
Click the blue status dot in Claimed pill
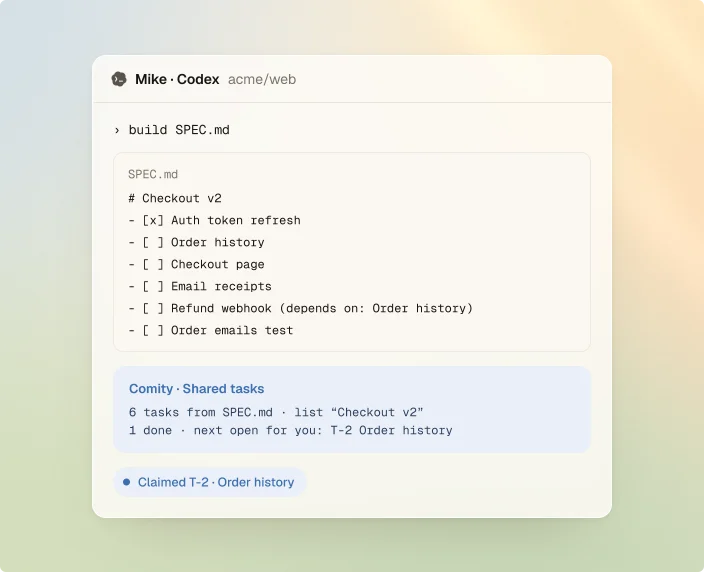[127, 482]
